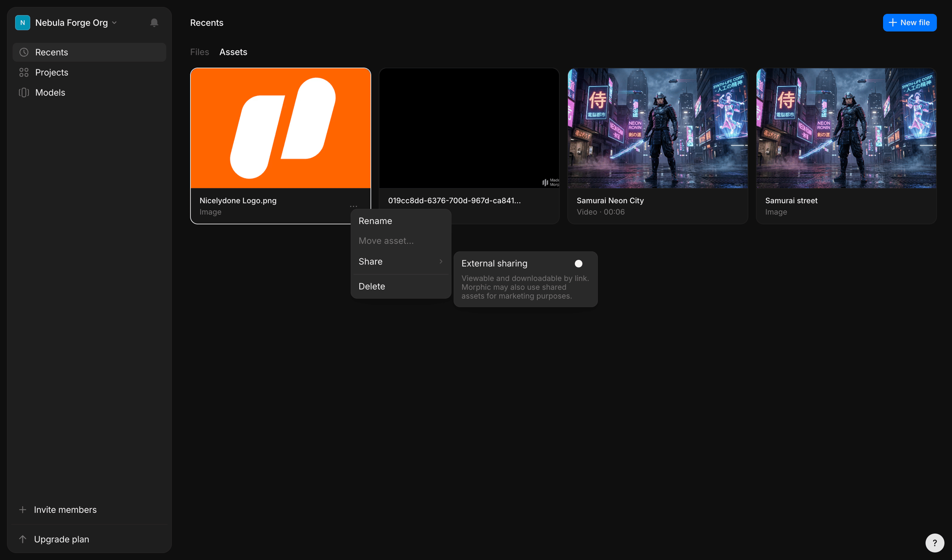Create a new file with New file button
Viewport: 952px width, 560px height.
click(x=910, y=23)
